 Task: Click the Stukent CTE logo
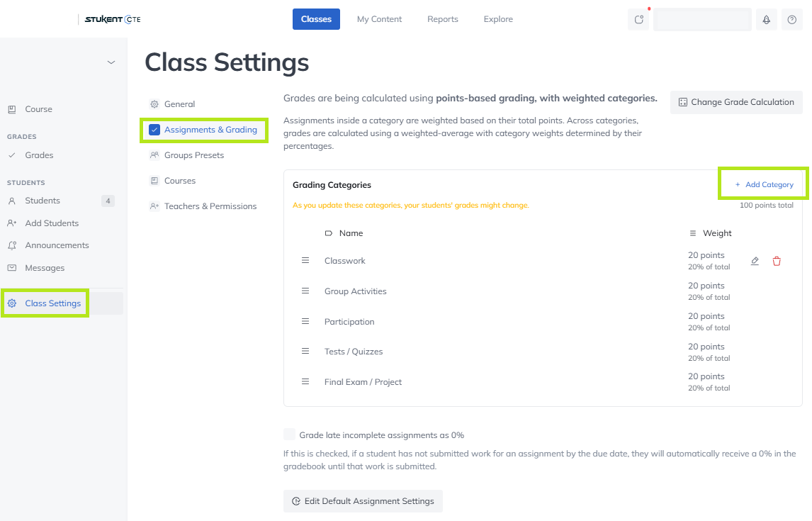[x=113, y=19]
